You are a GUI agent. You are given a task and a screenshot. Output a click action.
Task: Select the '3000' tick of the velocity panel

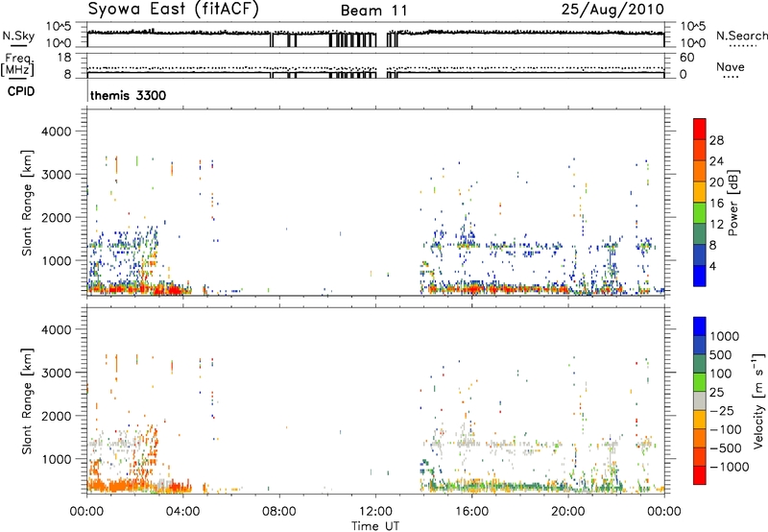(x=56, y=373)
